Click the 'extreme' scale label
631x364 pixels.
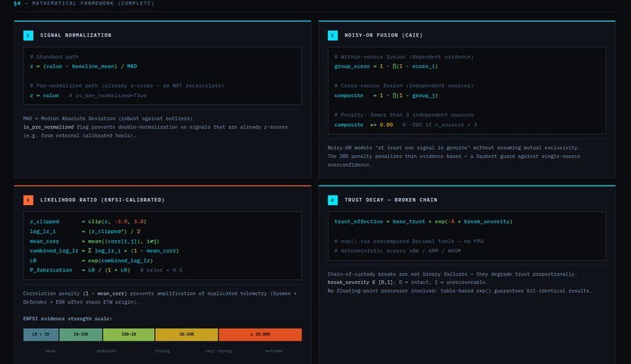point(274,351)
